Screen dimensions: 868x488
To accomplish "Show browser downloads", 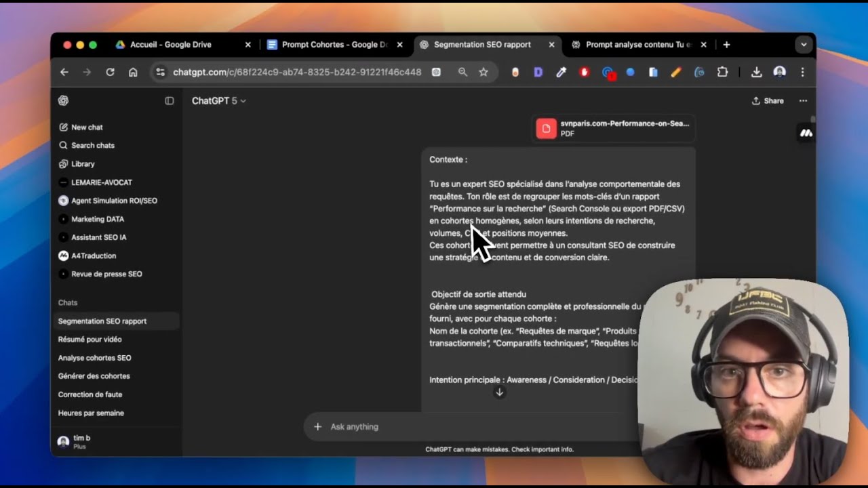I will [756, 72].
